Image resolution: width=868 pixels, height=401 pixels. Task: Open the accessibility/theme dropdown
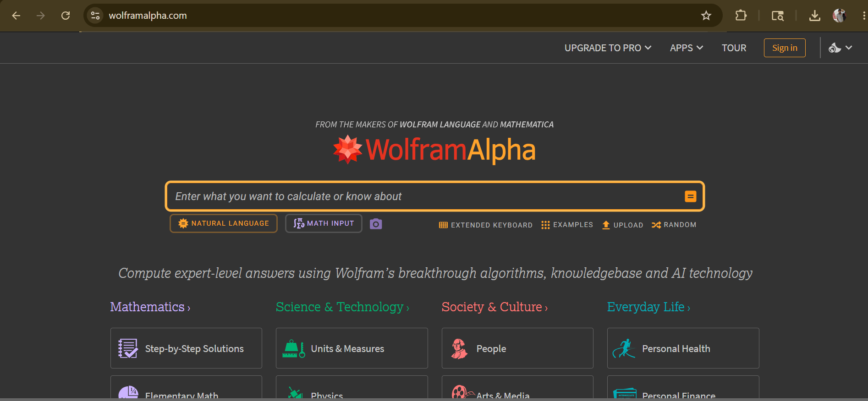point(840,48)
